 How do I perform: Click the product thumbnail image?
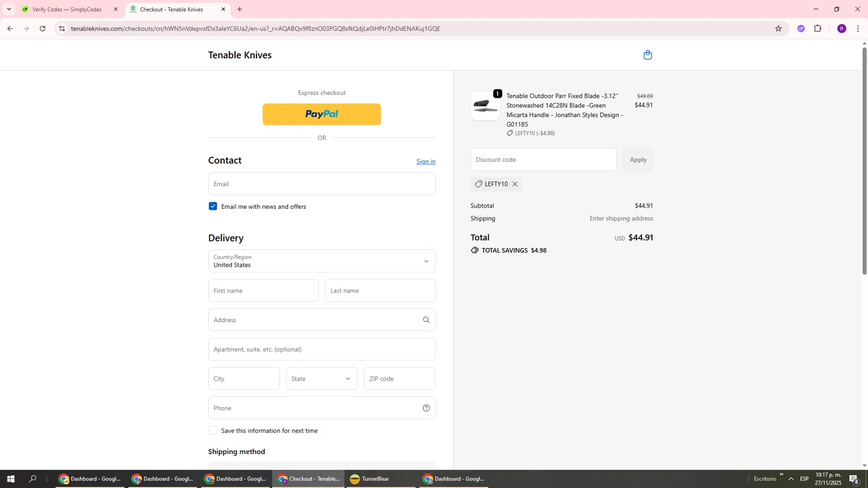[486, 106]
